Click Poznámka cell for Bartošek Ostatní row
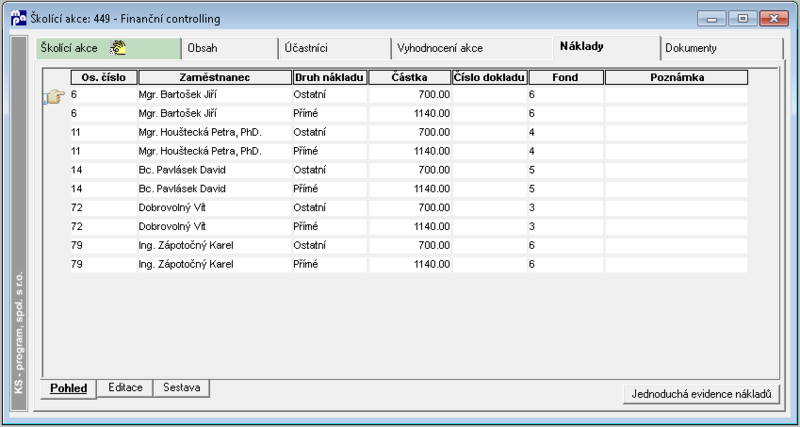The width and height of the screenshot is (800, 427). tap(677, 94)
